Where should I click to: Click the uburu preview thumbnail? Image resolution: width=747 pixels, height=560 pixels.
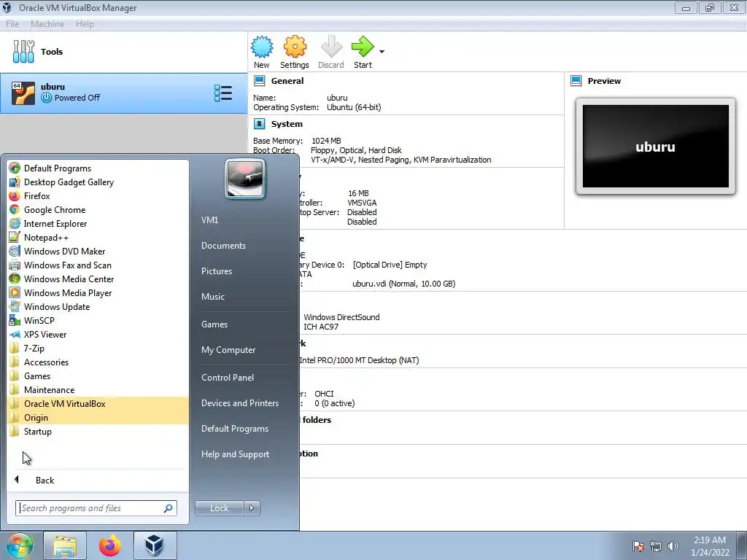click(x=656, y=146)
